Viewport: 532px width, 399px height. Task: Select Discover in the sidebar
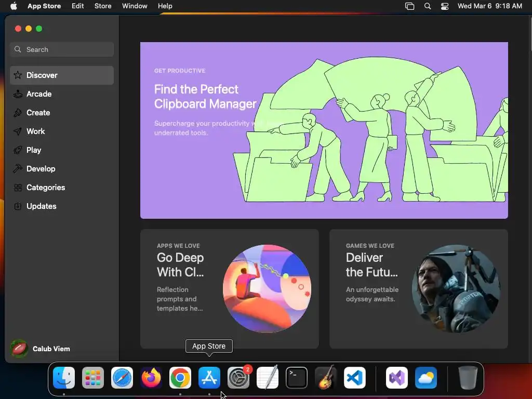click(x=62, y=75)
